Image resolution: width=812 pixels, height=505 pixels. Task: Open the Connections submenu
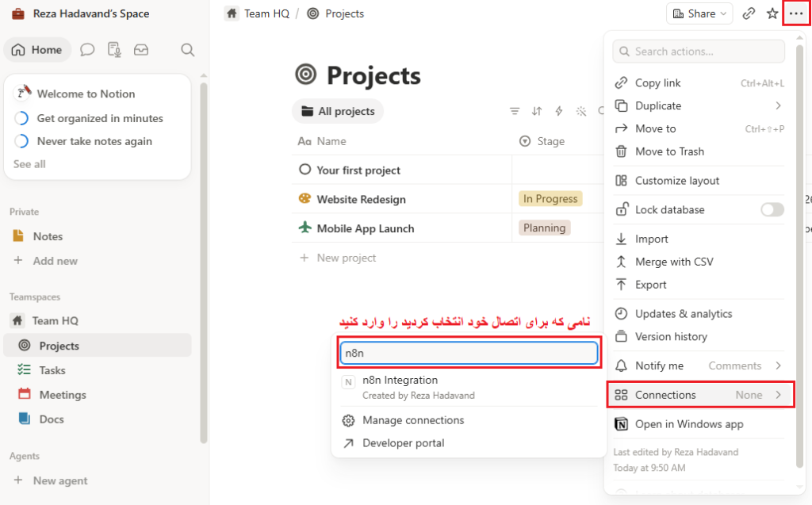pyautogui.click(x=699, y=395)
